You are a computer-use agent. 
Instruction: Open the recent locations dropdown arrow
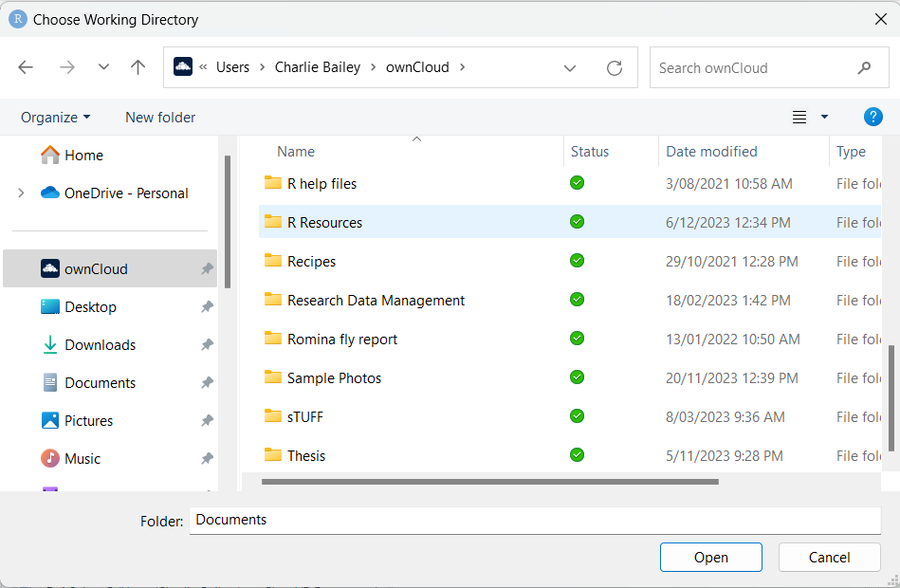(103, 67)
